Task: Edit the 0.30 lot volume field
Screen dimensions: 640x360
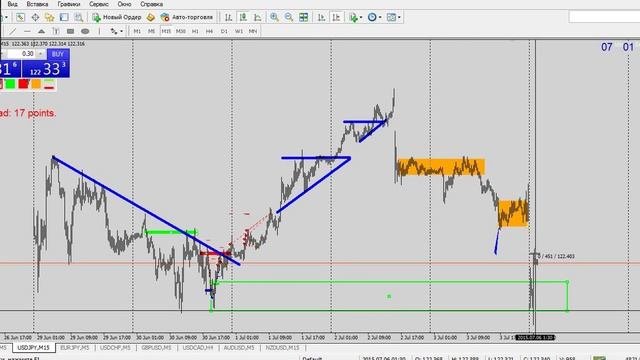Action: (x=22, y=54)
